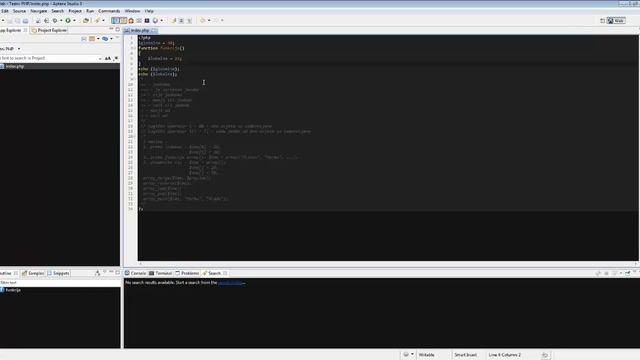Screen dimensions: 640x360
Task: Switch to the Project Explorer tab
Action: pyautogui.click(x=49, y=30)
